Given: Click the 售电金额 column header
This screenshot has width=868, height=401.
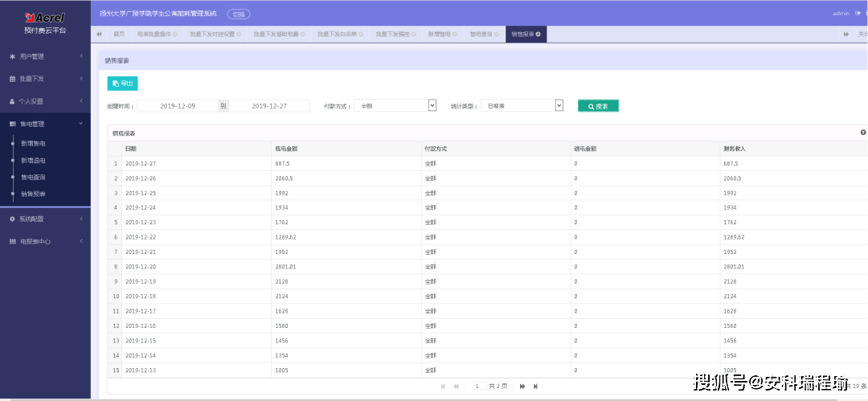Looking at the screenshot, I should pos(346,149).
